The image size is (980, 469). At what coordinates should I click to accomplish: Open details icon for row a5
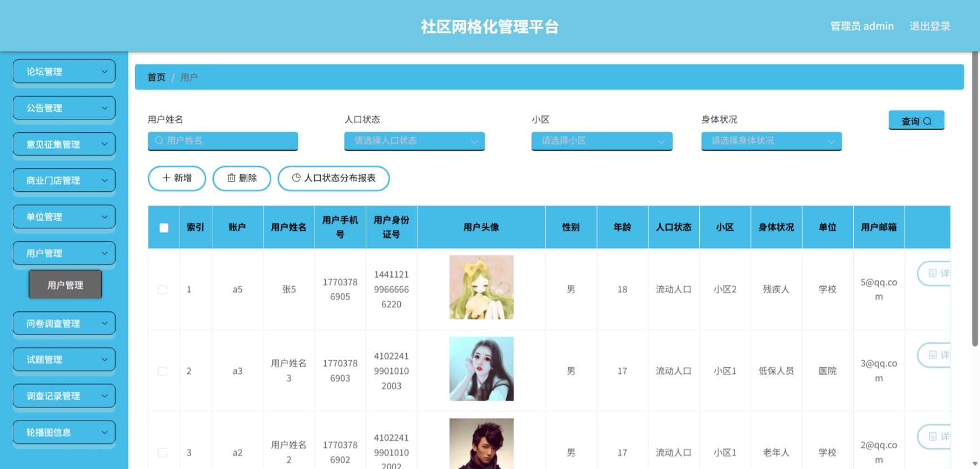click(933, 273)
